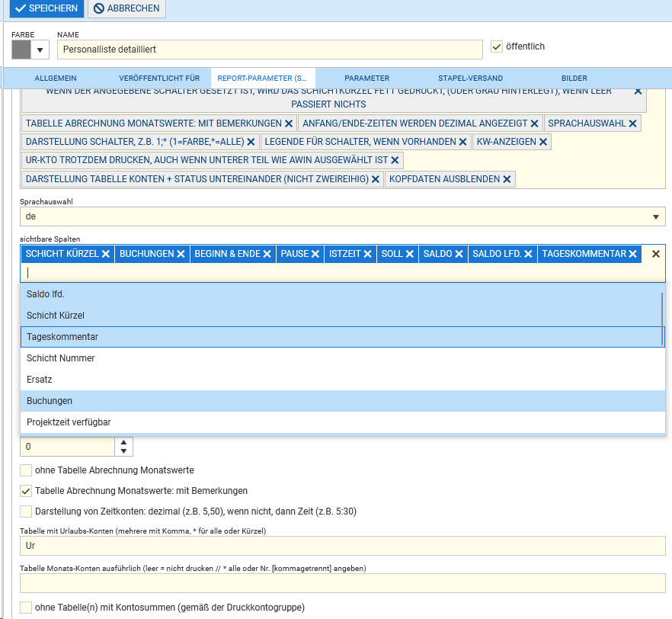Select Buchungen in dropdown list

click(x=342, y=401)
